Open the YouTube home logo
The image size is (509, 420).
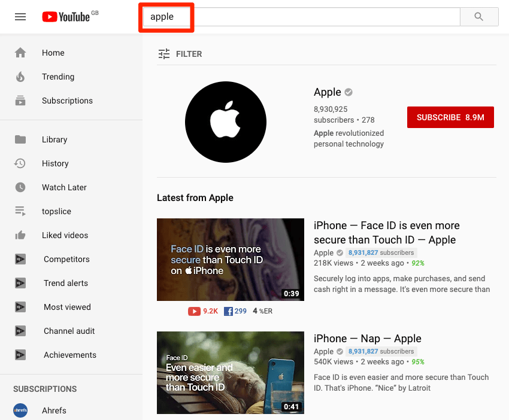point(65,16)
